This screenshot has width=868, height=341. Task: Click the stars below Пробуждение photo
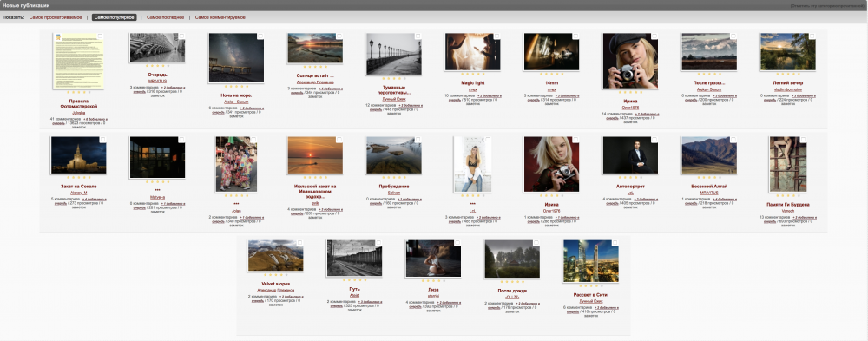point(393,178)
